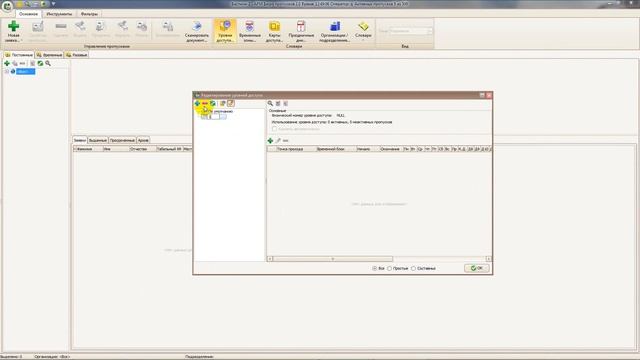This screenshot has height=360, width=640.
Task: Open the 'Вид' combo box in the ribbon
Action: coord(410,31)
